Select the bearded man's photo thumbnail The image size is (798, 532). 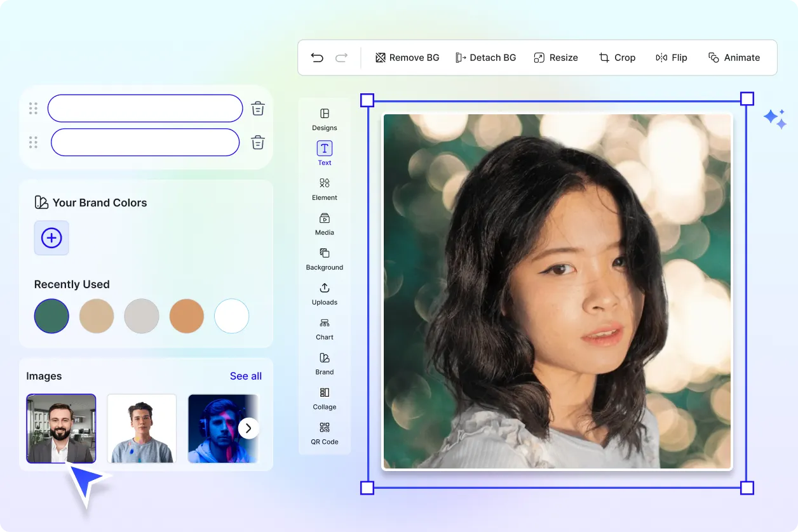click(x=61, y=429)
